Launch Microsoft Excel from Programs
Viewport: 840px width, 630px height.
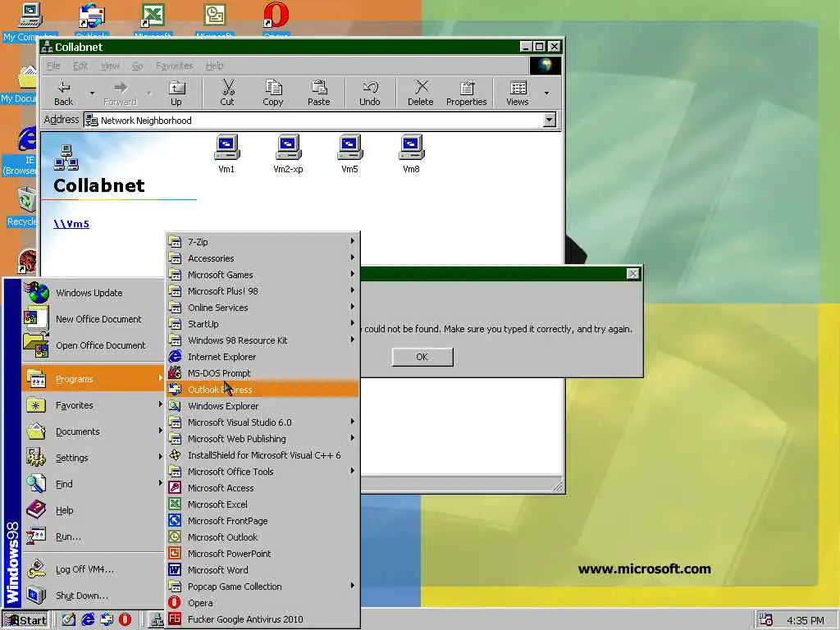point(262,504)
